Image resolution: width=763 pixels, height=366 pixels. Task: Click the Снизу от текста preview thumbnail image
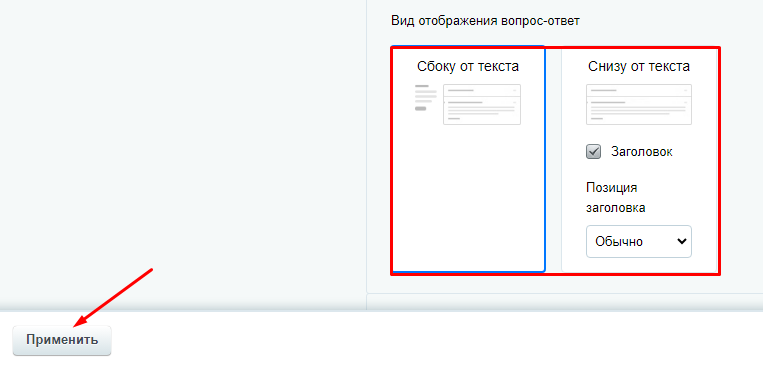click(x=638, y=104)
